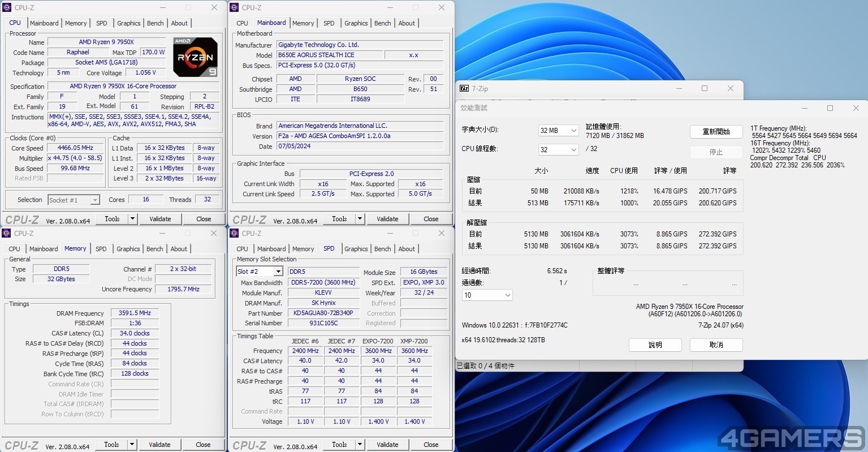Click the elapsed time value 6.562 s
The image size is (868, 452).
pos(556,271)
